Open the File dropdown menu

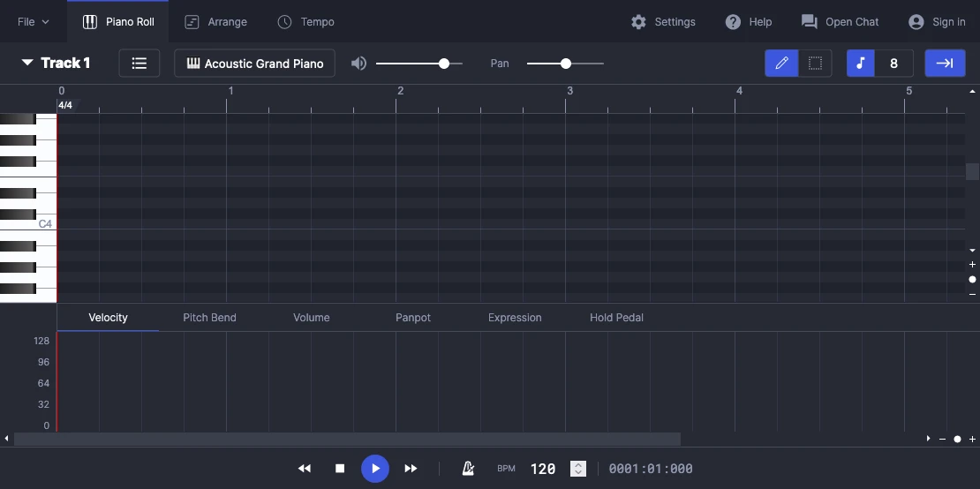34,22
